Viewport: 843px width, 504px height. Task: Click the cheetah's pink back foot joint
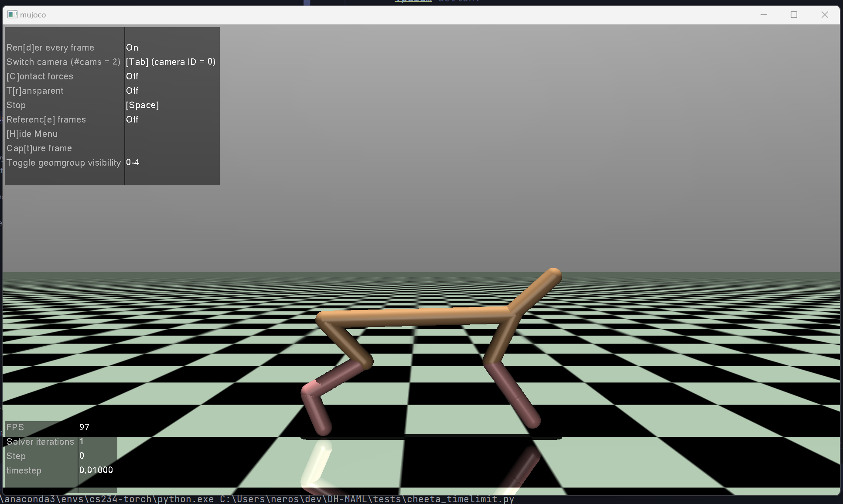[311, 387]
